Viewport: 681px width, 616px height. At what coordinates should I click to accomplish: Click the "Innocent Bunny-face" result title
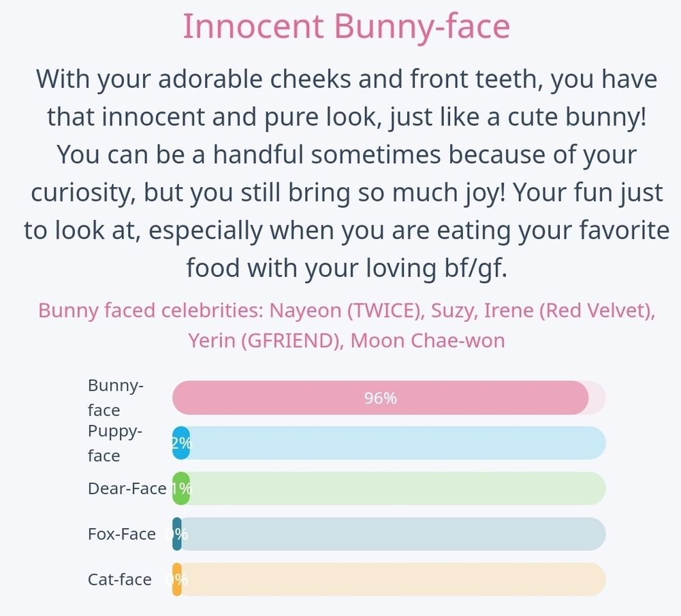pos(346,27)
